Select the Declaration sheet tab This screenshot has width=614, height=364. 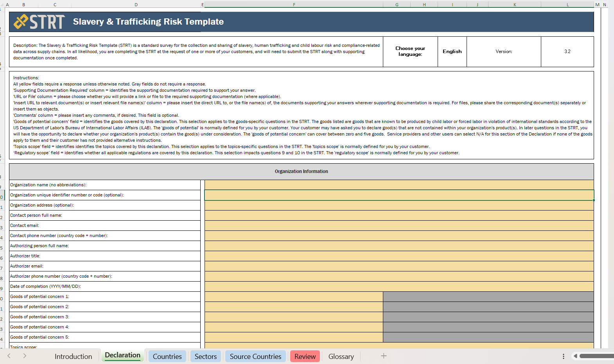click(x=122, y=355)
